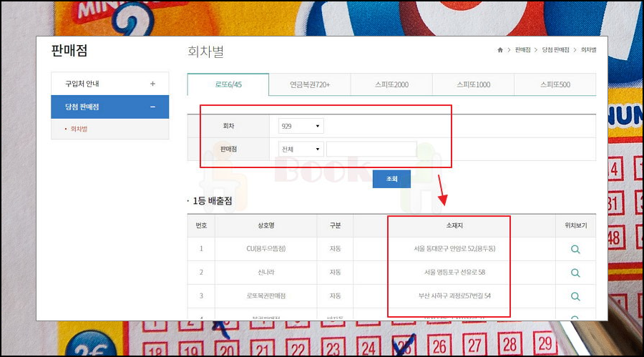Click the 조회 search button

pyautogui.click(x=391, y=179)
